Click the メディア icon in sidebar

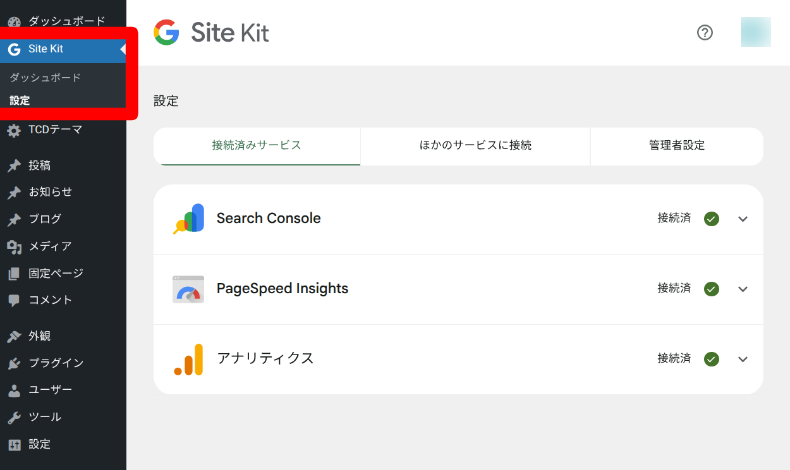coord(14,247)
